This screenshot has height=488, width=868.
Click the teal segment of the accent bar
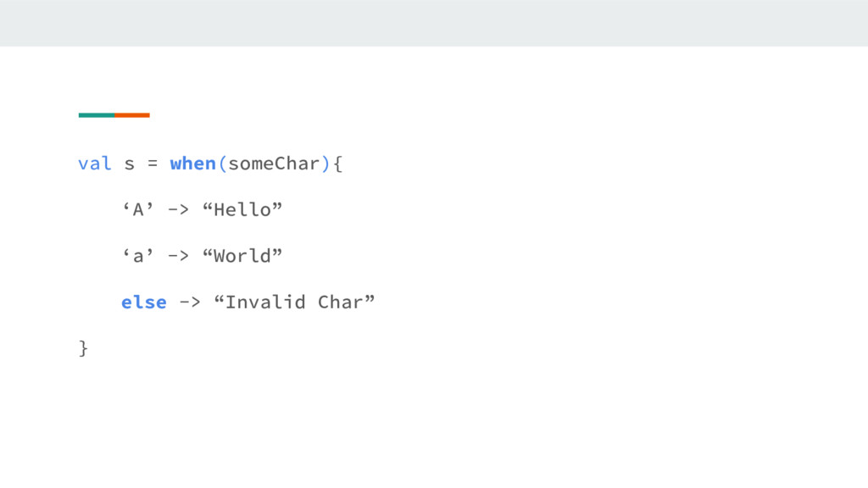pyautogui.click(x=96, y=115)
